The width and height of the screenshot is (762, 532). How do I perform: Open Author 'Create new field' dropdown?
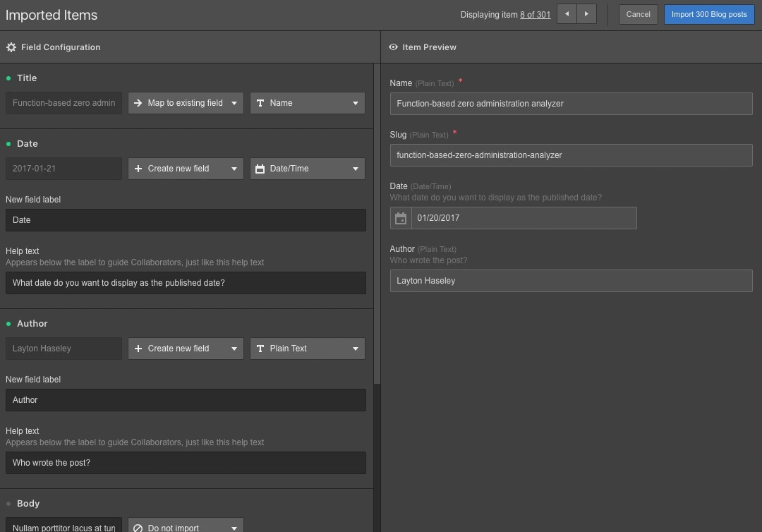click(186, 349)
